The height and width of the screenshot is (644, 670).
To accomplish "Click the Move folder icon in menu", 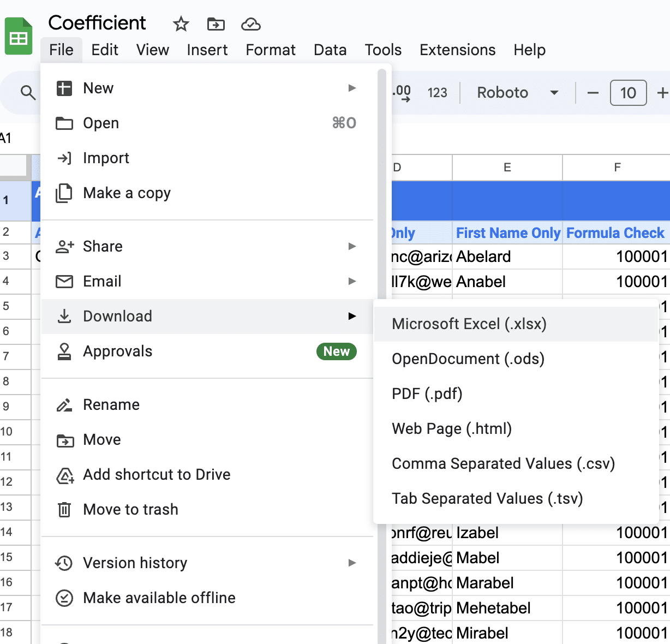I will coord(64,440).
